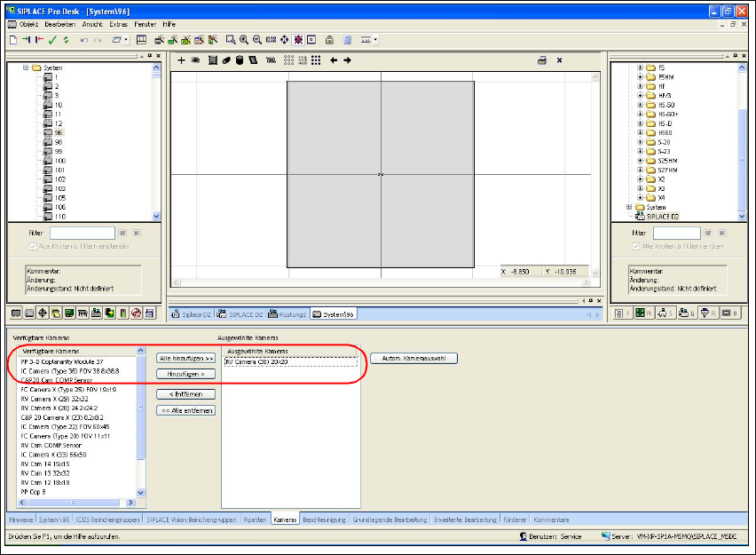Image resolution: width=756 pixels, height=555 pixels.
Task: Click the 'Hinzufügen >' button
Action: (186, 374)
